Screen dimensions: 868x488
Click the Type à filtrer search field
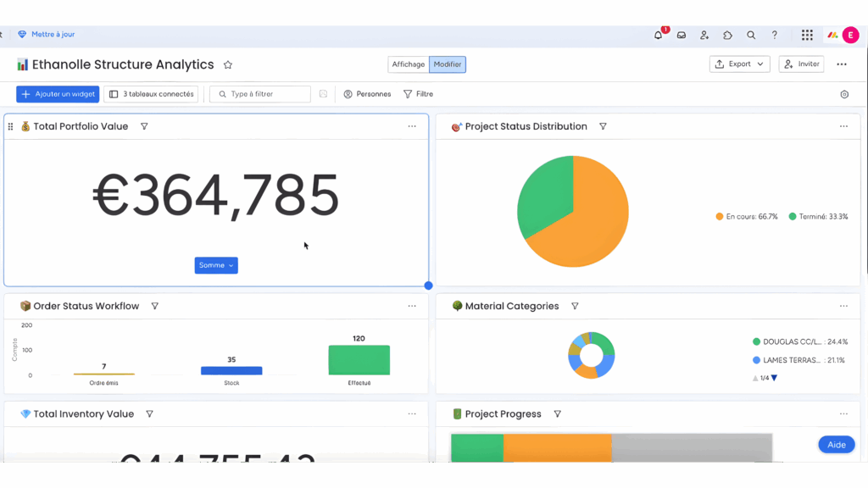(260, 94)
